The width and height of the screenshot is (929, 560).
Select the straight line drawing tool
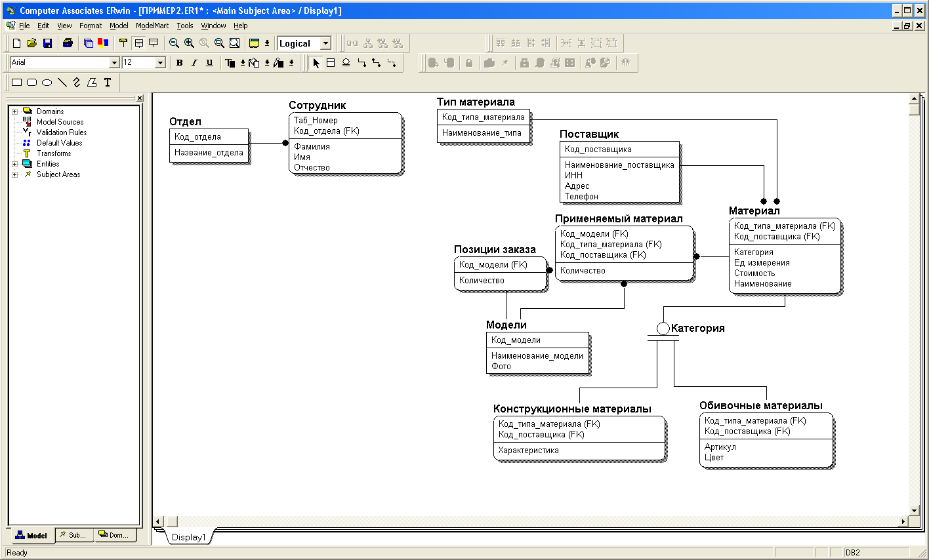point(62,83)
